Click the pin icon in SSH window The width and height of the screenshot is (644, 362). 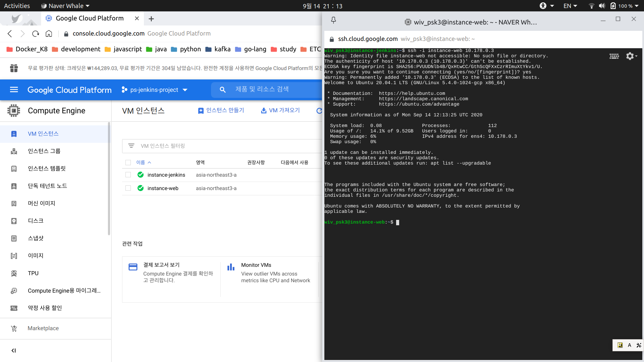click(333, 20)
